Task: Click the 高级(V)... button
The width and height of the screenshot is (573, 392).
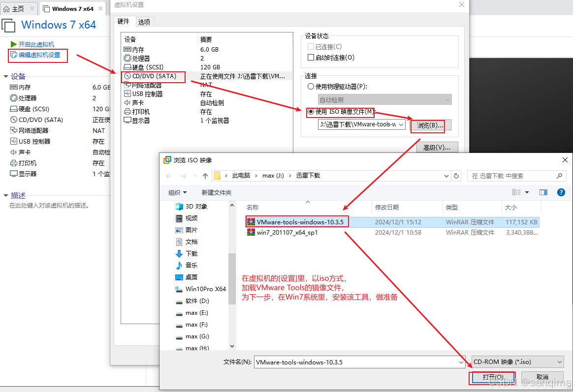Action: pyautogui.click(x=437, y=148)
